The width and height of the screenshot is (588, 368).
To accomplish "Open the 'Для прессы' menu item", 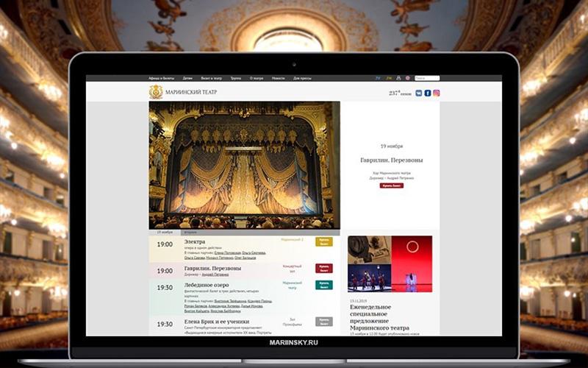I will (302, 79).
